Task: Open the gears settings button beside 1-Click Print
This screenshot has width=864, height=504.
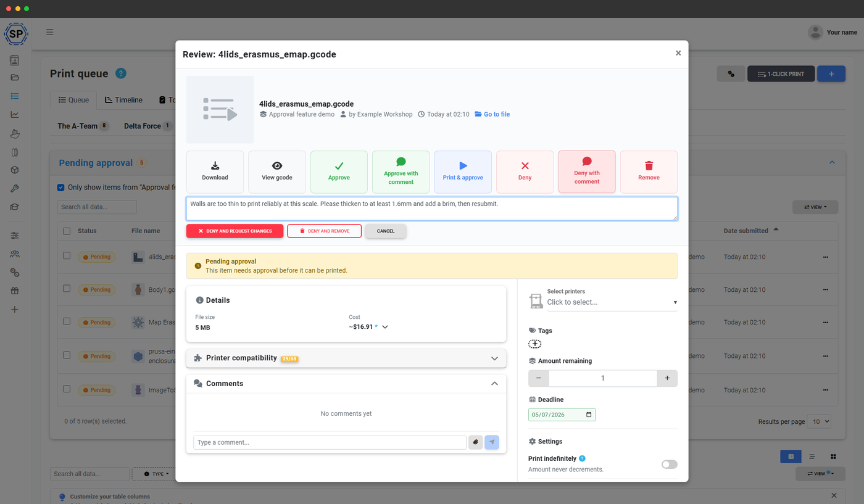Action: [731, 74]
